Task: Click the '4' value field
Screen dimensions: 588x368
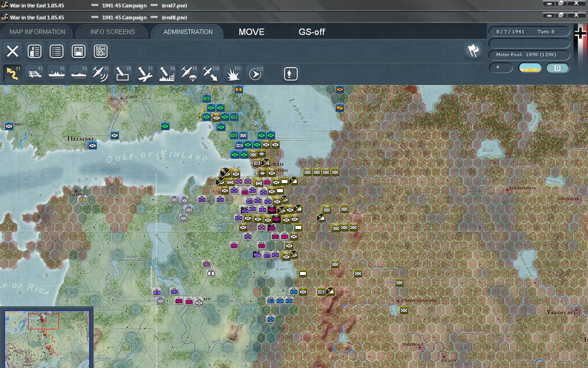Action: coord(501,68)
